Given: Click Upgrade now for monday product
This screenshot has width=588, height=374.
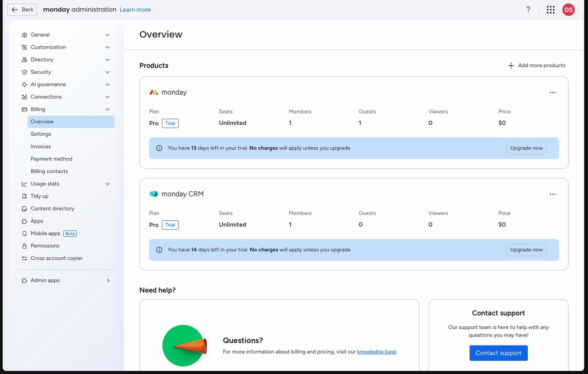Looking at the screenshot, I should click(x=526, y=148).
